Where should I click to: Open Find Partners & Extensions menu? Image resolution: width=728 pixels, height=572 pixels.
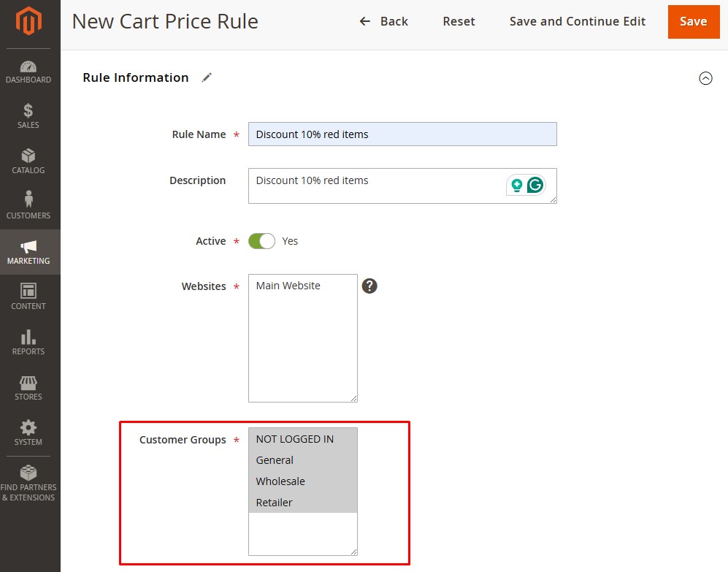pyautogui.click(x=28, y=483)
